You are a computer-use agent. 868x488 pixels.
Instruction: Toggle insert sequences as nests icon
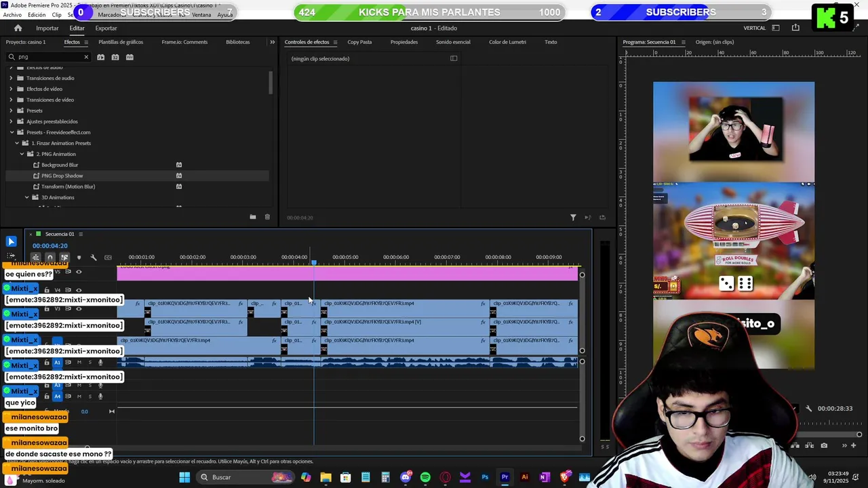(x=36, y=258)
